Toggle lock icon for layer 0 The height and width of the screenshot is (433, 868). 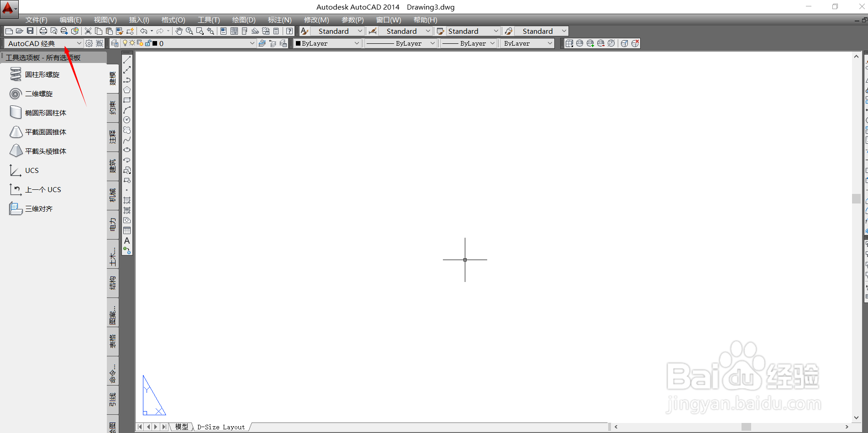tap(148, 43)
